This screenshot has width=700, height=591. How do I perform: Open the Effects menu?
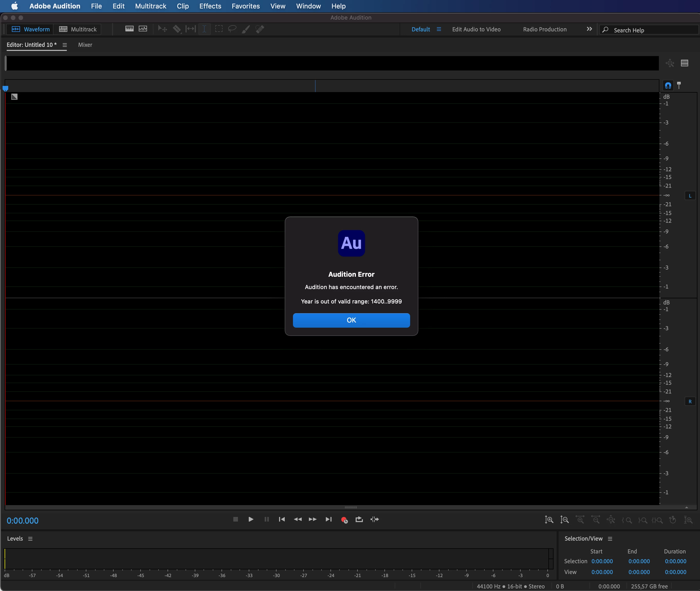(x=210, y=6)
